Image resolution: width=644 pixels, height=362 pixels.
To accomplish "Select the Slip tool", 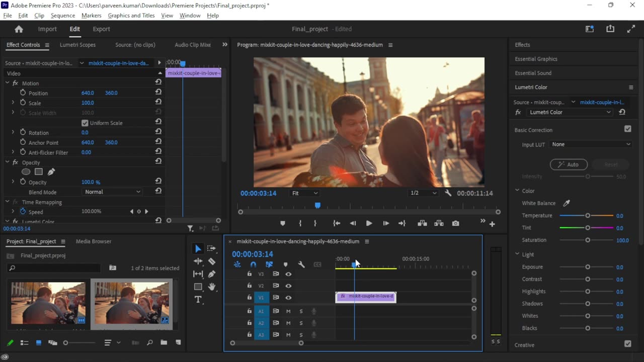I will click(x=198, y=274).
